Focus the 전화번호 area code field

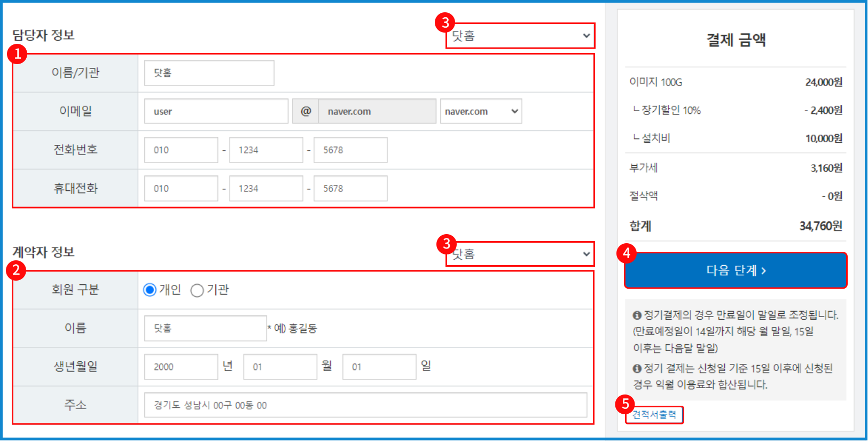point(181,150)
